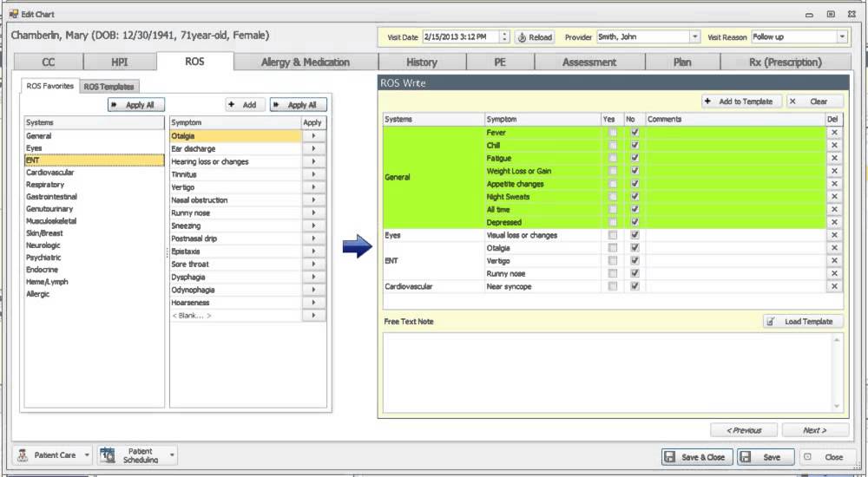Delete the Weight Loss or Gain row

[834, 171]
